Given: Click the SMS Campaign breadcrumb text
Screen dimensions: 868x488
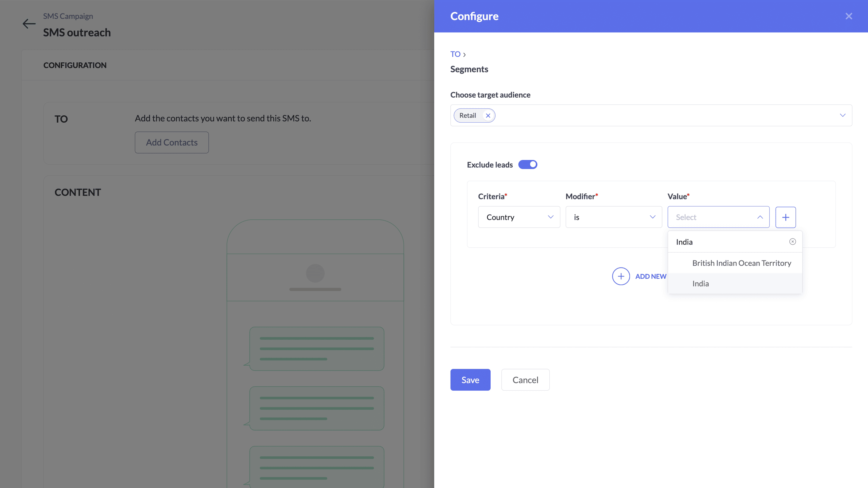Looking at the screenshot, I should [68, 16].
